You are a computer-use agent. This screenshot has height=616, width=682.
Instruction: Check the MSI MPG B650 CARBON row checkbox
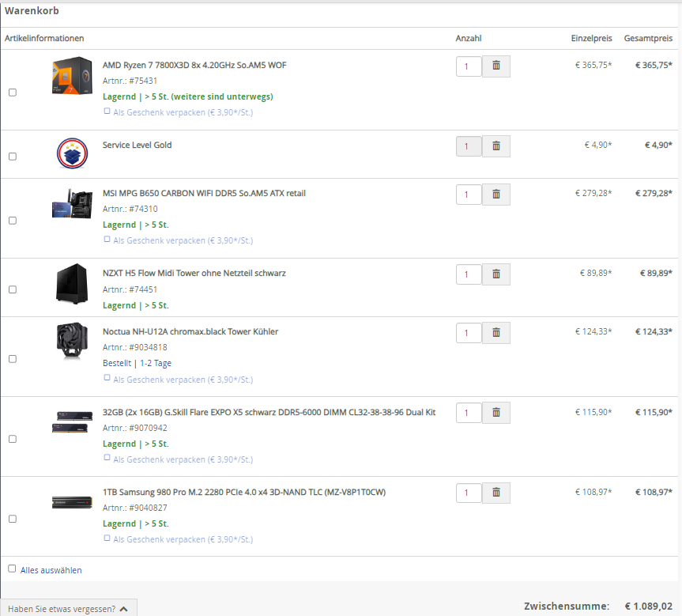(x=13, y=221)
